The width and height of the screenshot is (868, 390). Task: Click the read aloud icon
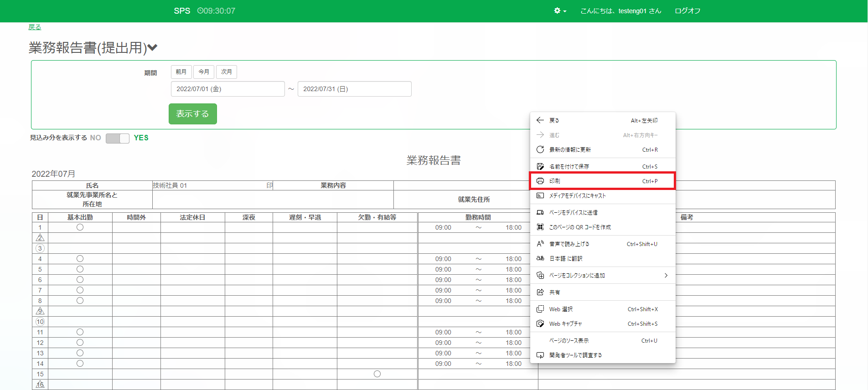pos(540,244)
